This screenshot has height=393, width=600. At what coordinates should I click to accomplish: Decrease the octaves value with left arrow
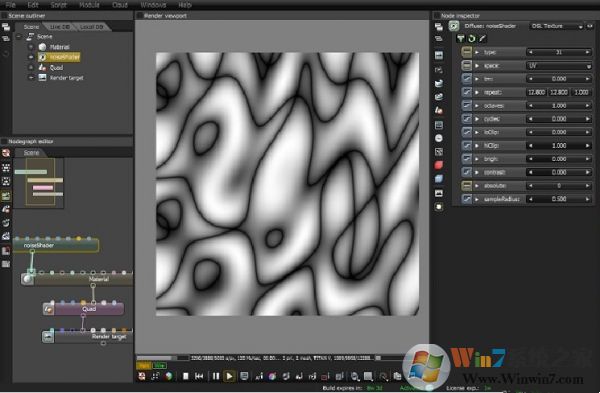(x=530, y=106)
